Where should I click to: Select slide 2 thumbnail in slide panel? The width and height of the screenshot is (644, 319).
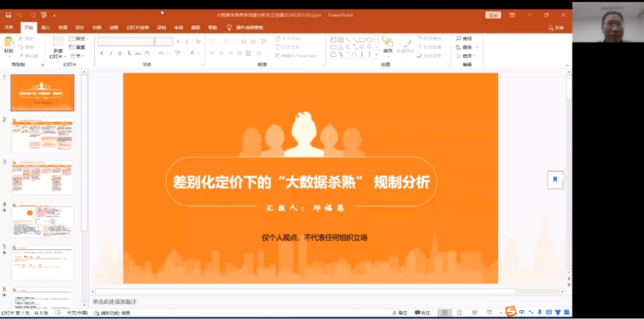point(42,135)
